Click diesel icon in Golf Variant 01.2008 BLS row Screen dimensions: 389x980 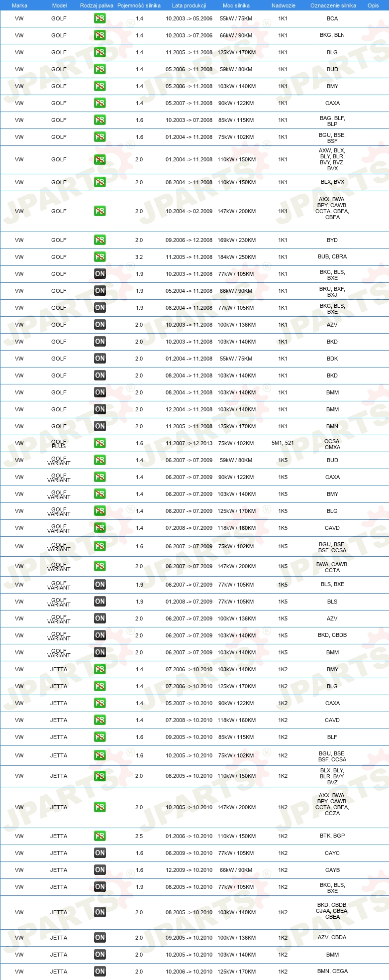tap(100, 602)
